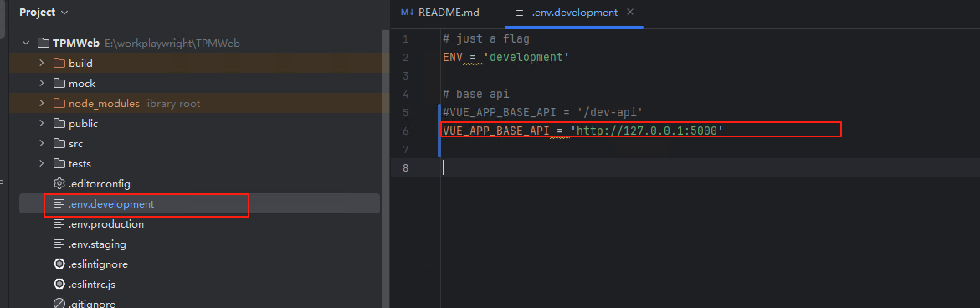Click the .gitignore file icon
This screenshot has height=308, width=980.
coord(59,305)
